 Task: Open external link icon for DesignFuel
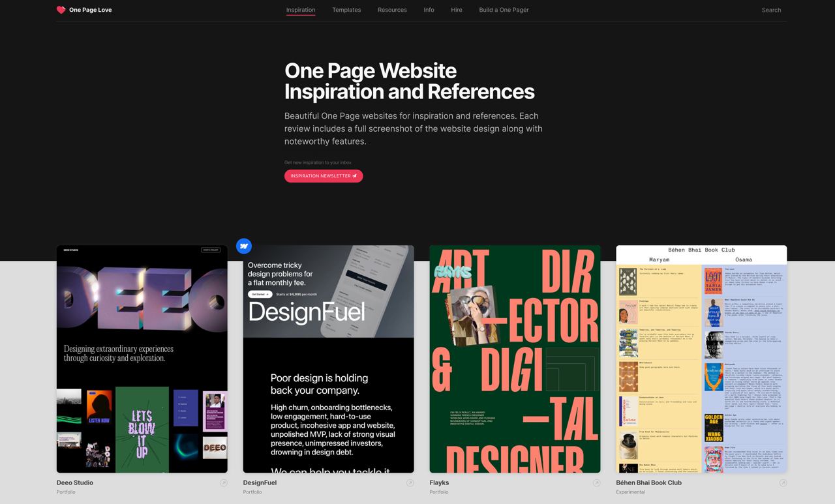coord(410,483)
